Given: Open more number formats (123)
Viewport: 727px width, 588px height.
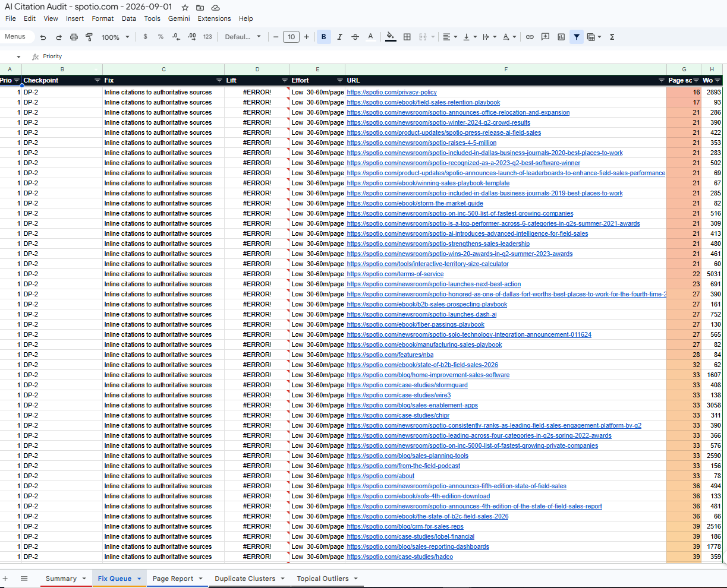Looking at the screenshot, I should pyautogui.click(x=207, y=37).
